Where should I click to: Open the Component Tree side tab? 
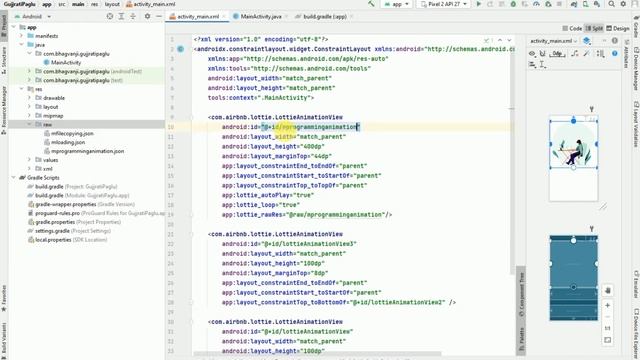(x=521, y=294)
